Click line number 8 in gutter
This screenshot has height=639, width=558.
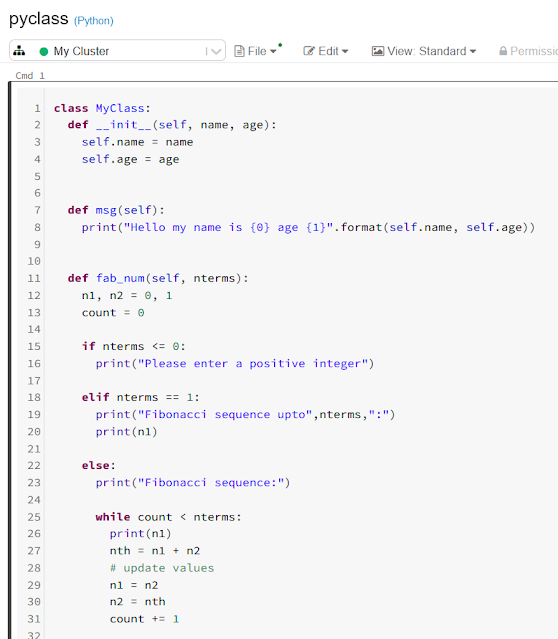tap(37, 227)
